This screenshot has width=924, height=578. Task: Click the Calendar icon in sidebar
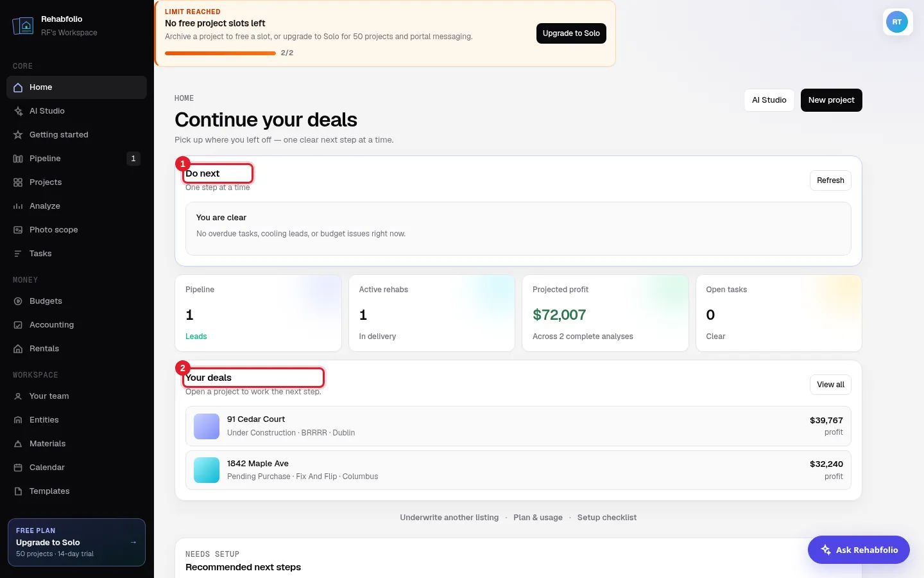click(18, 468)
